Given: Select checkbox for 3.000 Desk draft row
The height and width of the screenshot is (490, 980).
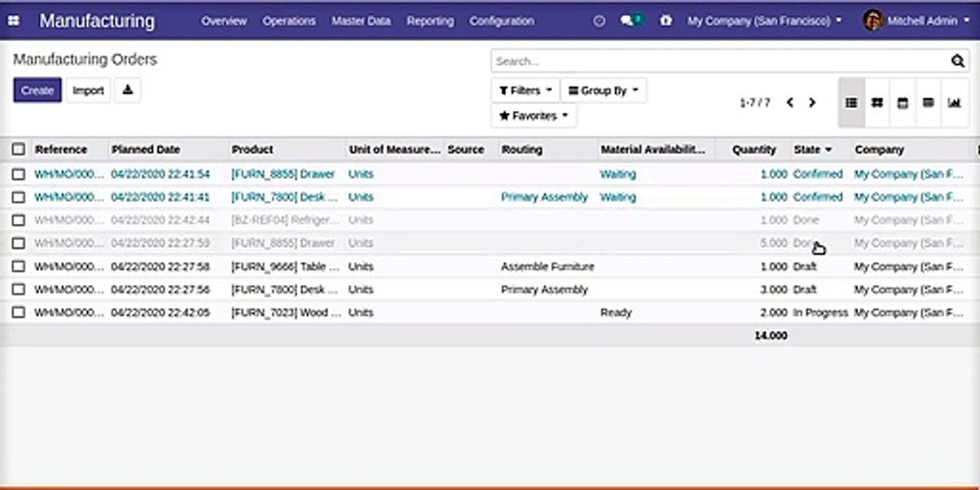Looking at the screenshot, I should pos(18,290).
